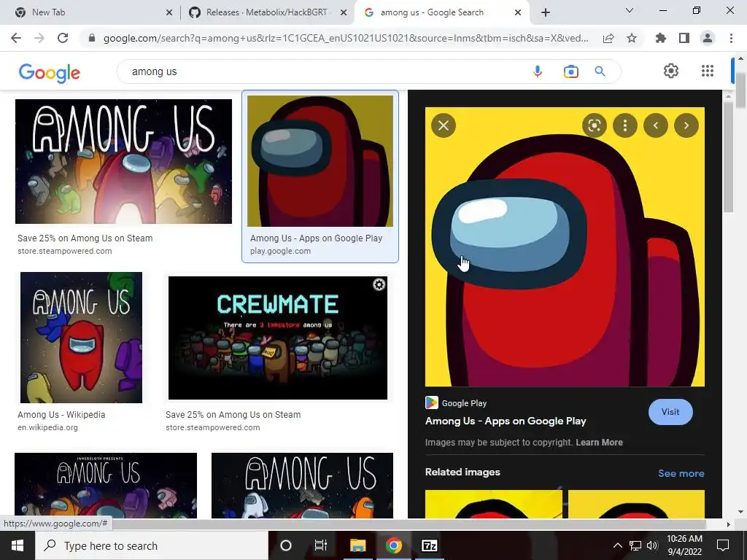Screen dimensions: 747x560
Task: Click the forward navigation arrow
Action: pos(39,38)
